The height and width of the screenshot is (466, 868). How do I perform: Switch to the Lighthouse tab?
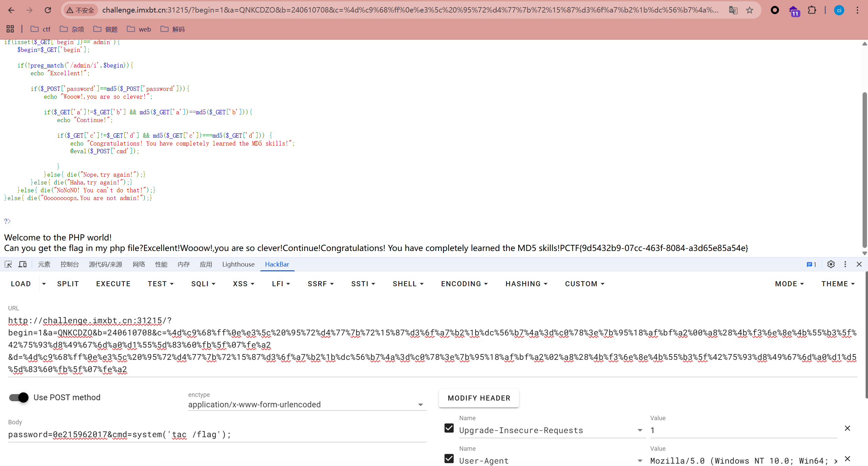(x=238, y=264)
